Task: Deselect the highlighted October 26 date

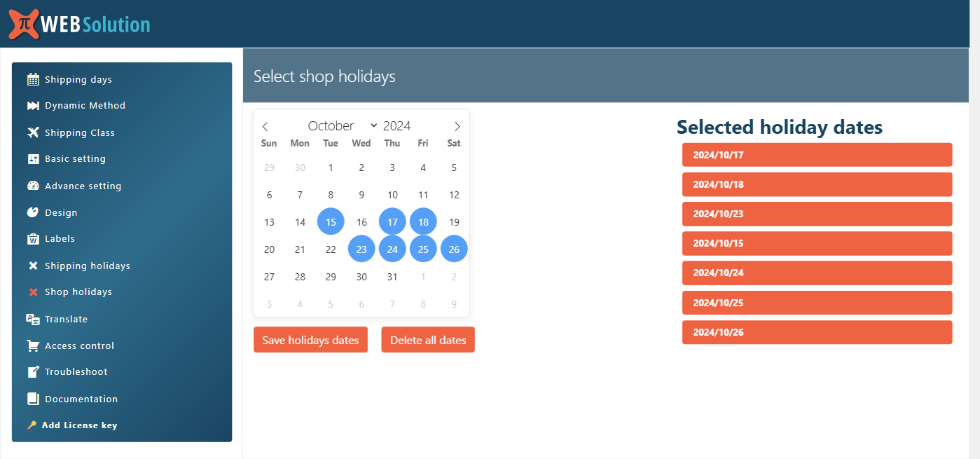Action: [453, 249]
